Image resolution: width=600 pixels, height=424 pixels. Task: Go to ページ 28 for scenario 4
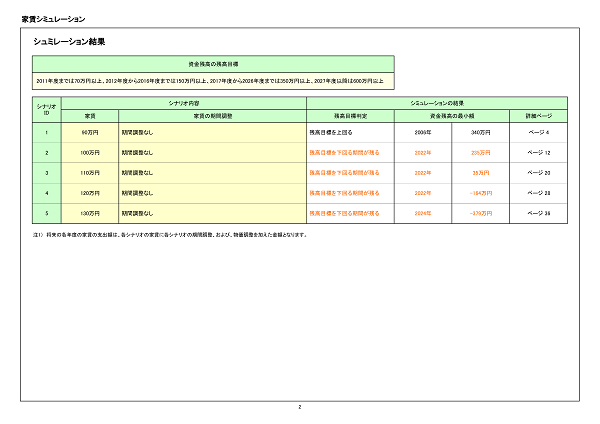pos(539,192)
